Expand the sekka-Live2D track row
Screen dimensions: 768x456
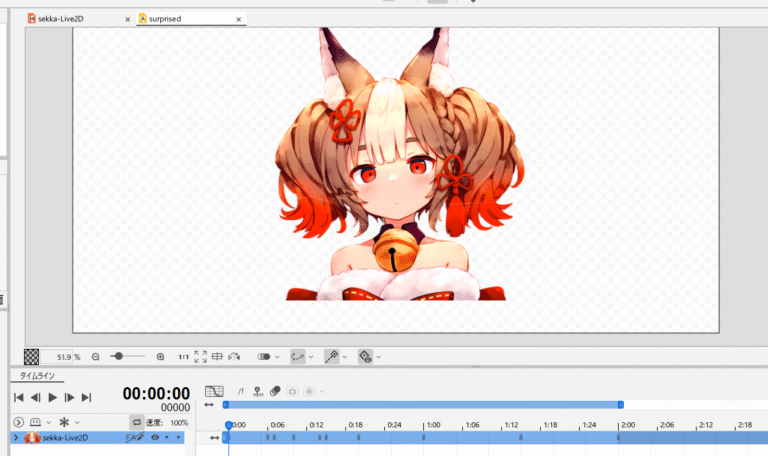coord(16,437)
